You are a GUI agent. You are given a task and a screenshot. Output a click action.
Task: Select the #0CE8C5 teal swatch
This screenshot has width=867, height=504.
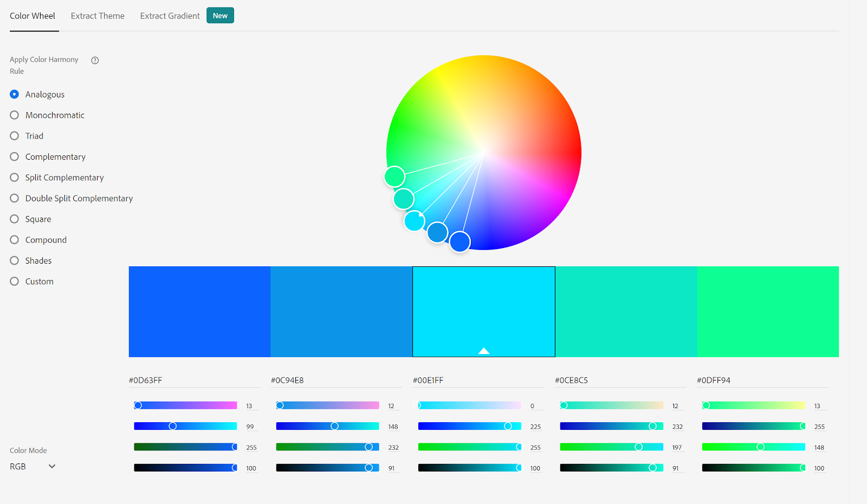pyautogui.click(x=626, y=311)
